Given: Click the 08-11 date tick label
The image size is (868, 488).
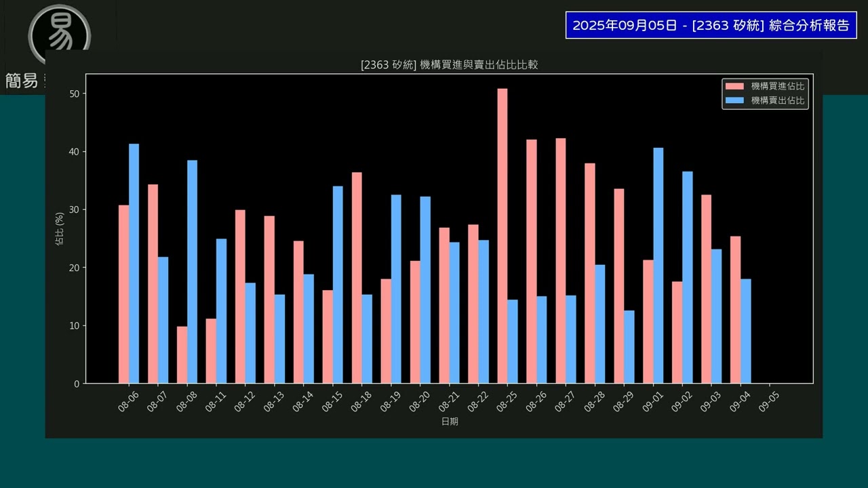Looking at the screenshot, I should click(216, 401).
